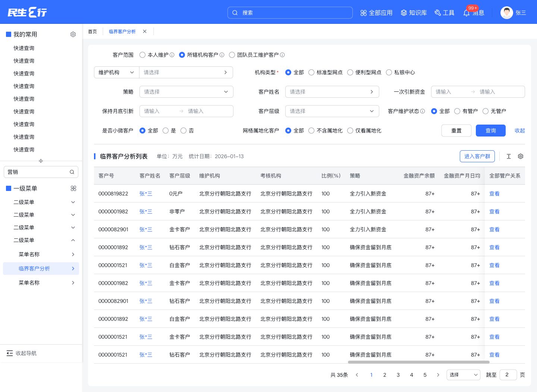This screenshot has height=392, width=537.
Task: Click the 进入客户群 button
Action: (x=477, y=156)
